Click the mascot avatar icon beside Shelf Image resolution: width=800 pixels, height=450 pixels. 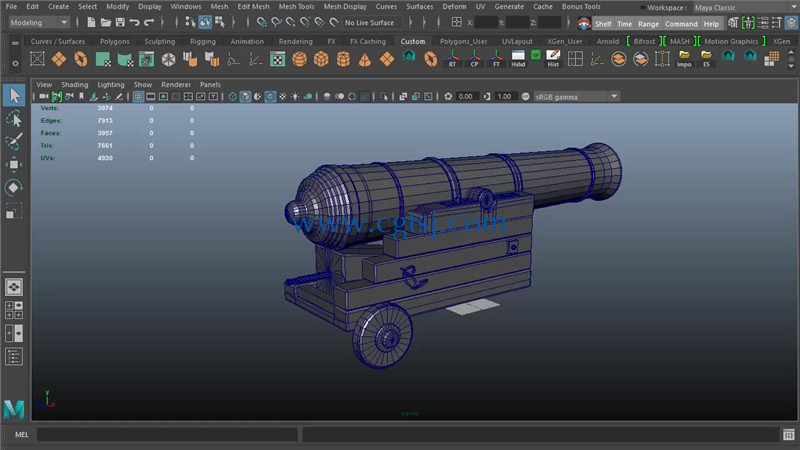(584, 23)
